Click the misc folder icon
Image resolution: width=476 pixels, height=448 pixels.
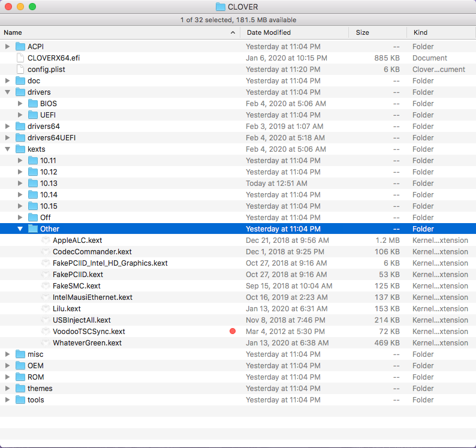[x=20, y=354]
